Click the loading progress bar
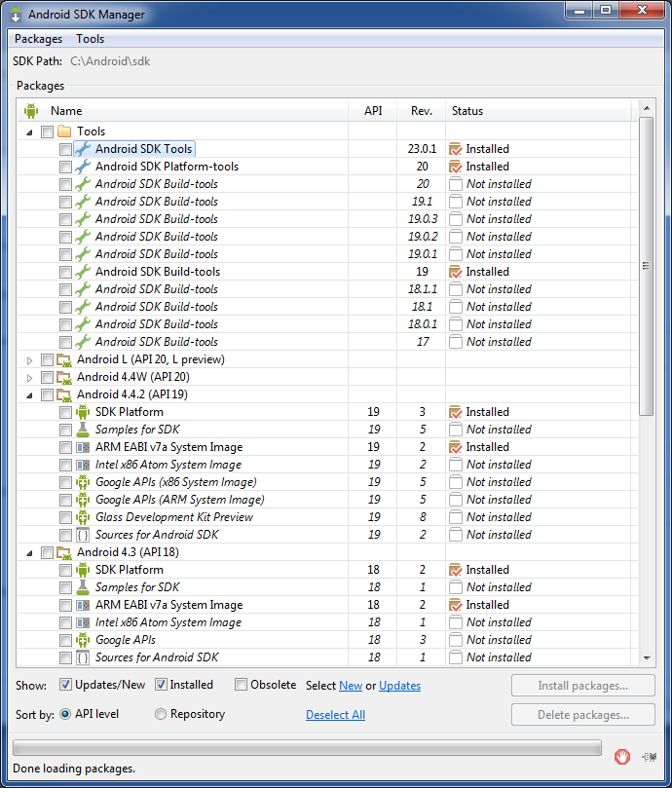This screenshot has height=788, width=672. coord(307,747)
